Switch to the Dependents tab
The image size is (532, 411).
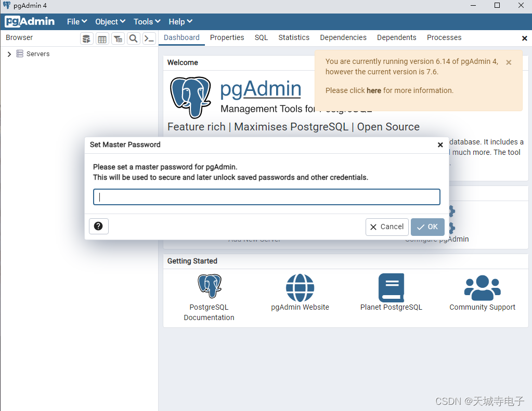click(396, 37)
